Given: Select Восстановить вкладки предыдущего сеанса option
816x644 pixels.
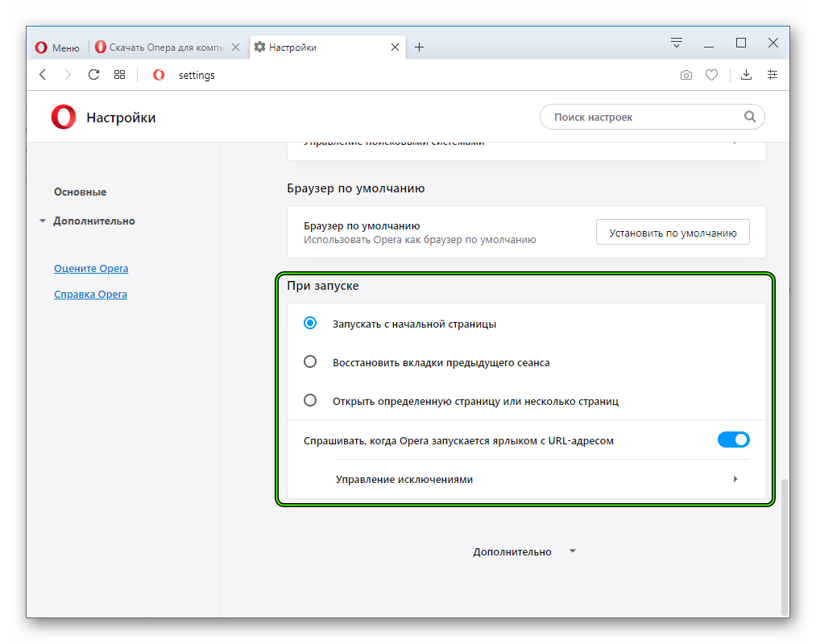Looking at the screenshot, I should [x=310, y=361].
